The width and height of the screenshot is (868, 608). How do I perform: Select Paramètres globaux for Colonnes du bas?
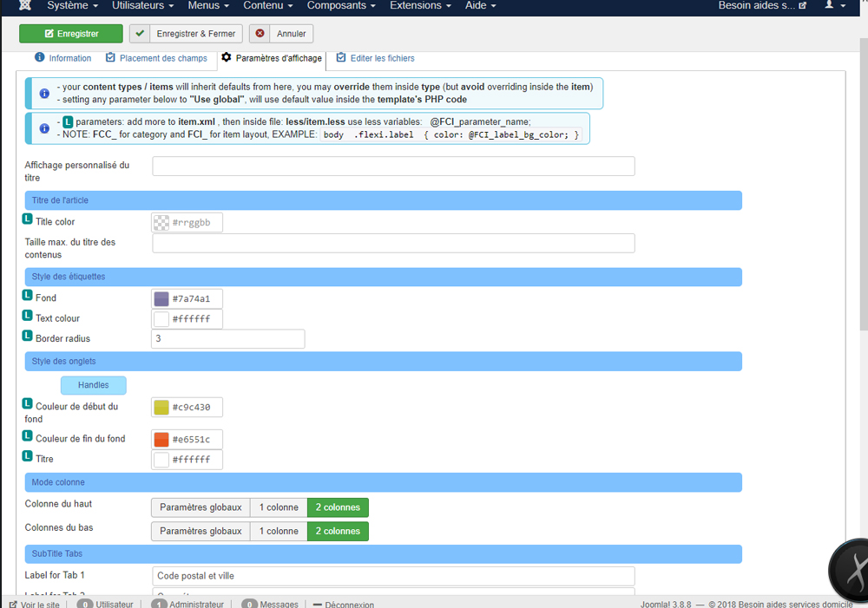coord(201,531)
